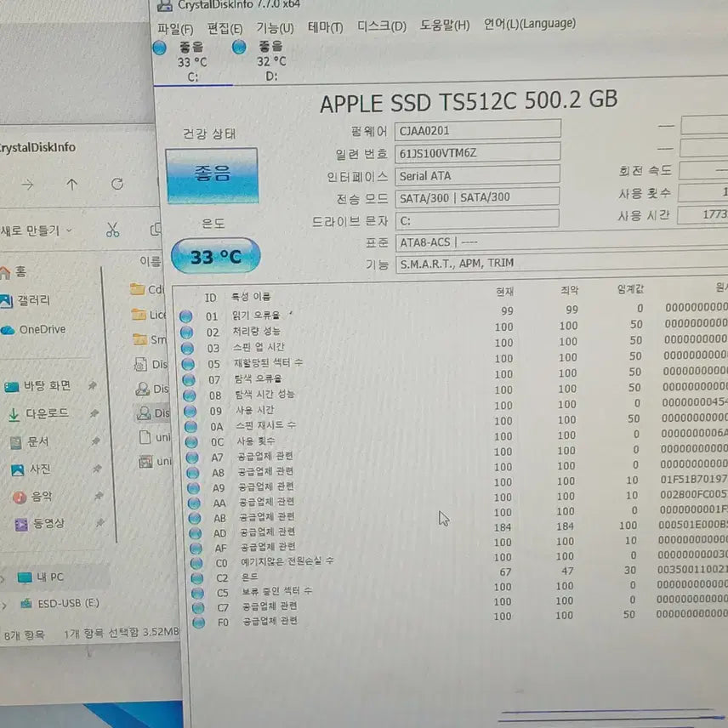Image resolution: width=728 pixels, height=728 pixels.
Task: Open the 테마(T) menu
Action: coord(325,27)
